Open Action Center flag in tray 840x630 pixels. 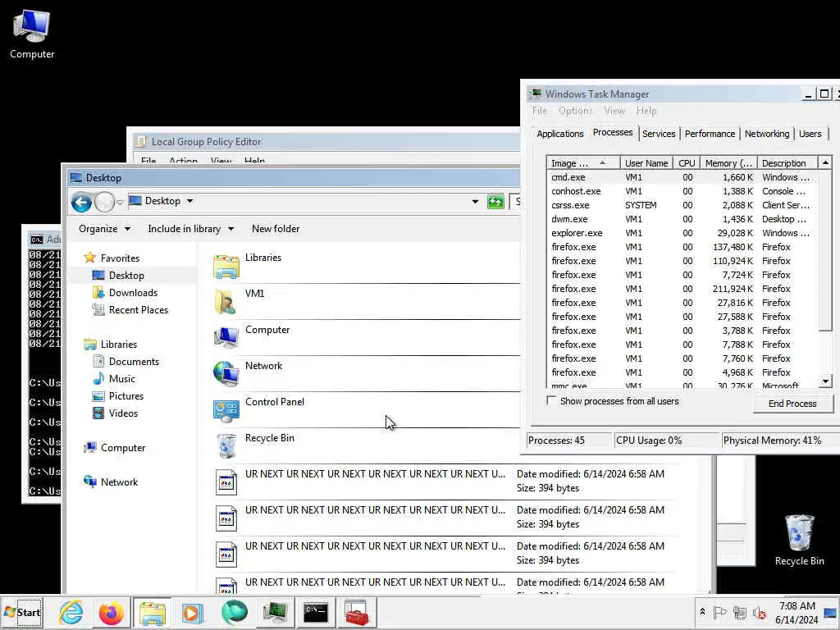click(x=720, y=612)
